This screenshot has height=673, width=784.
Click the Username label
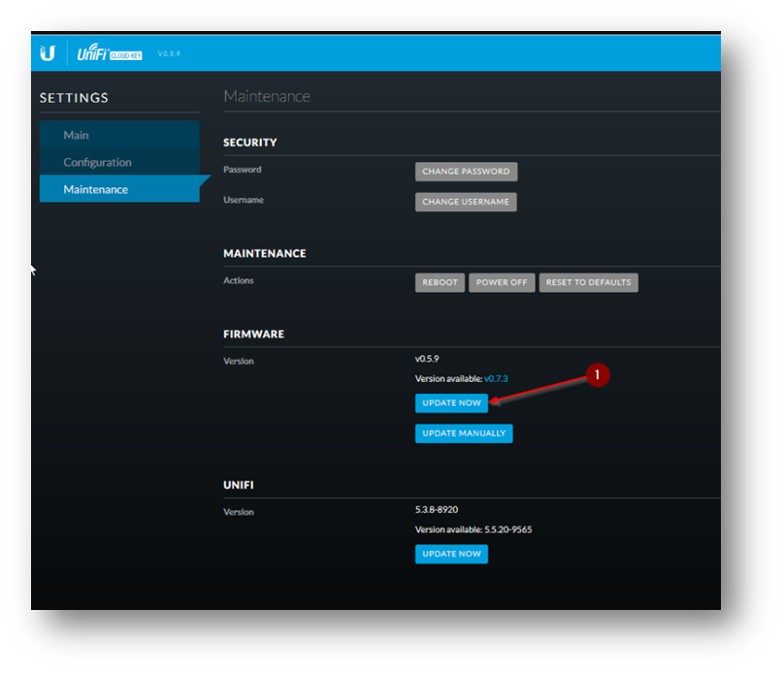point(244,200)
